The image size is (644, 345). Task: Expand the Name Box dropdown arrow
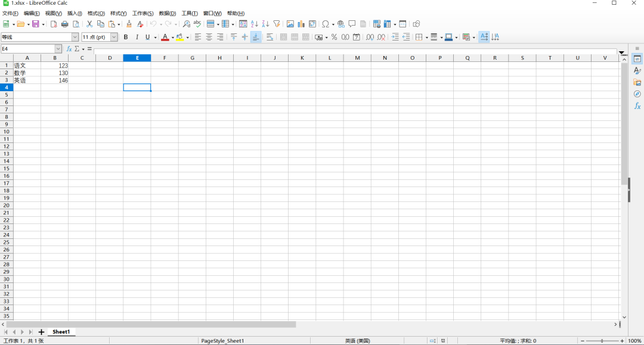(58, 49)
